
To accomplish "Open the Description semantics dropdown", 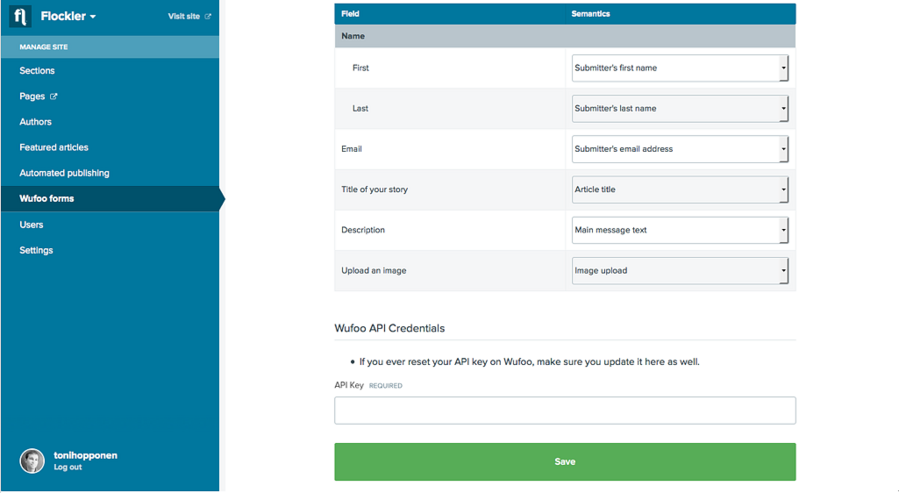I will [680, 230].
